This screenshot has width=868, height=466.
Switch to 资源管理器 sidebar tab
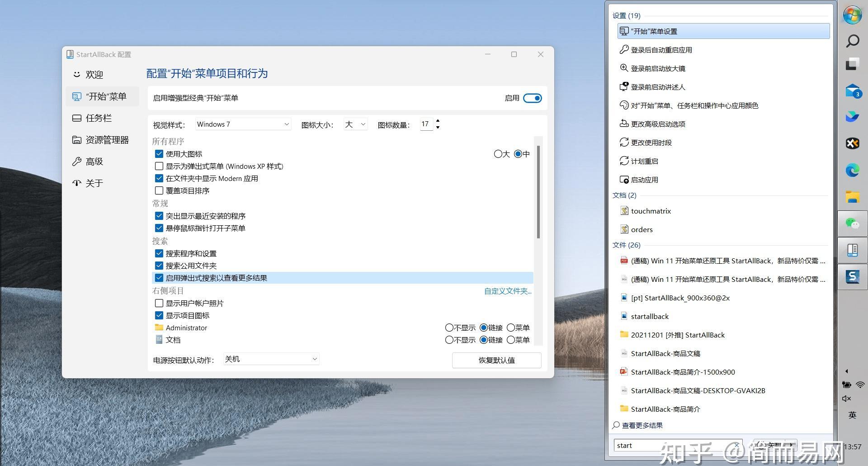coord(103,140)
